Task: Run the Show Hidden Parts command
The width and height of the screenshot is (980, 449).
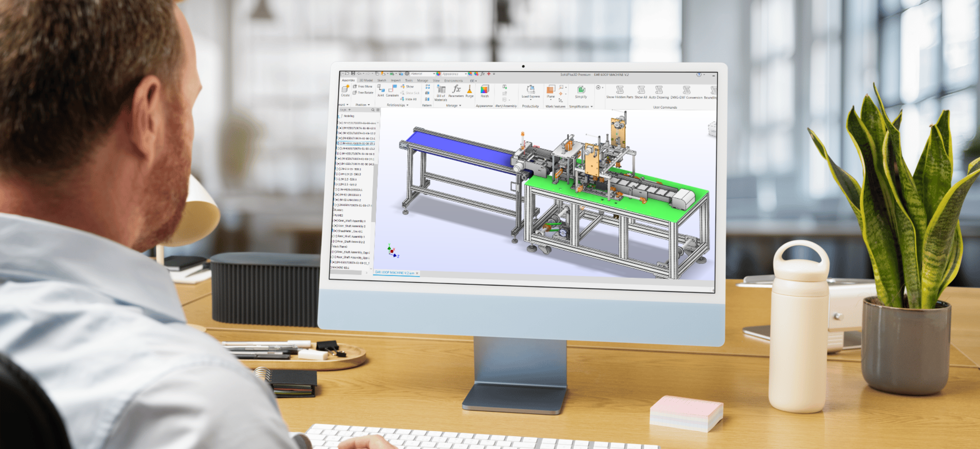Action: (x=620, y=93)
